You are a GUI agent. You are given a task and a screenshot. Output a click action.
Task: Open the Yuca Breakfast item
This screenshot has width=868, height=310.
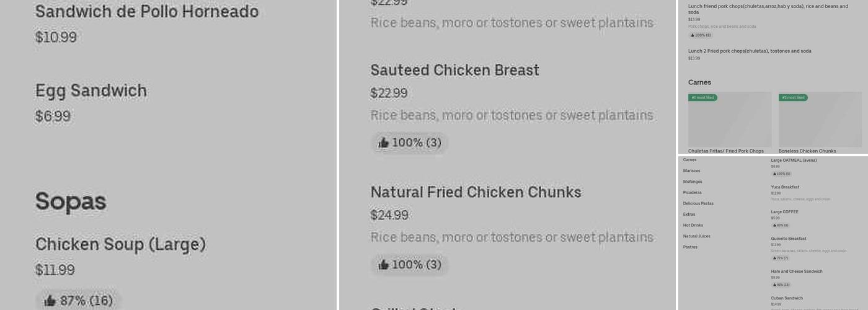click(785, 187)
